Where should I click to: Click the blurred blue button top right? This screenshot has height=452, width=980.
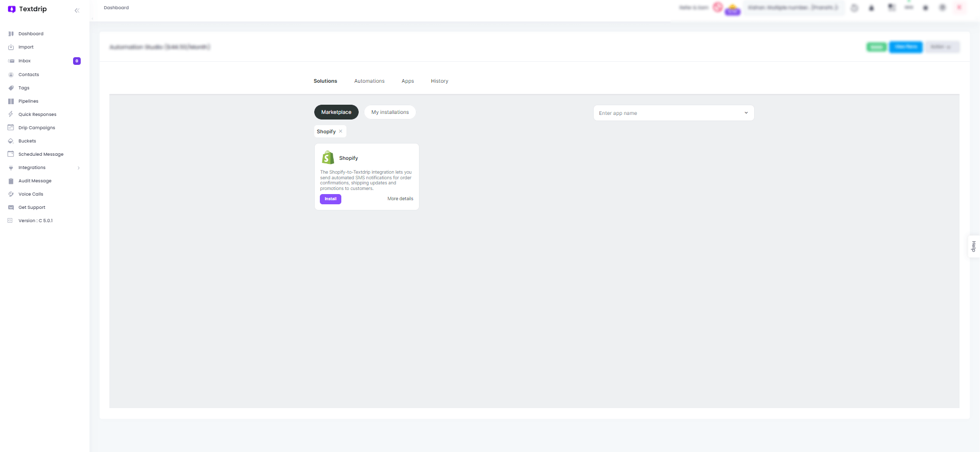coord(906,47)
